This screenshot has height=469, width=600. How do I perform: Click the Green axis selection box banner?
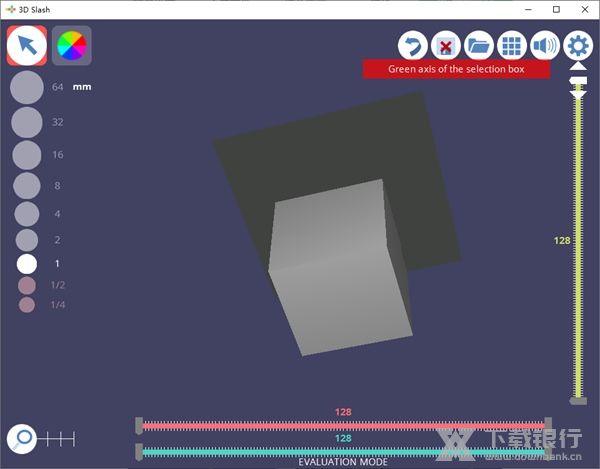[457, 69]
